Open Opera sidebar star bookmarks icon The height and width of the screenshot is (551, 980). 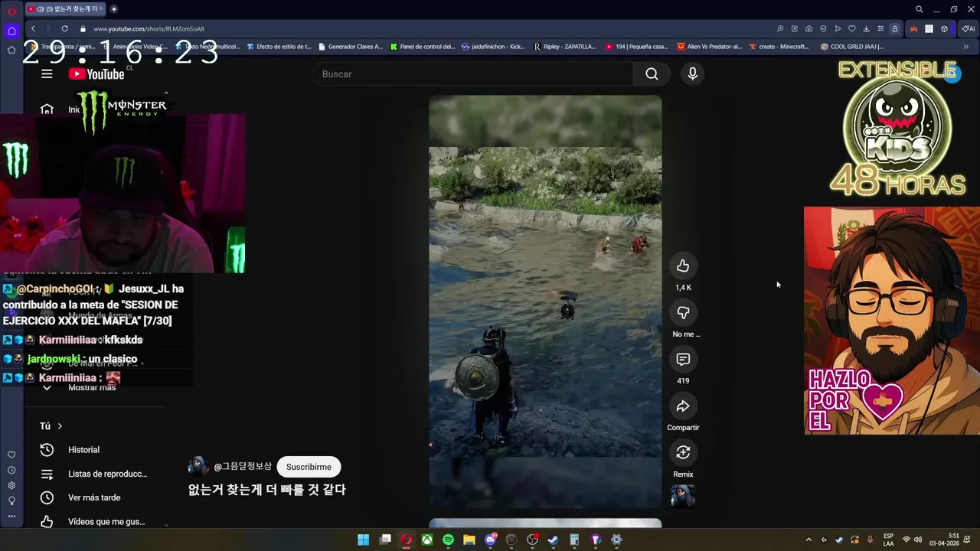pyautogui.click(x=11, y=50)
